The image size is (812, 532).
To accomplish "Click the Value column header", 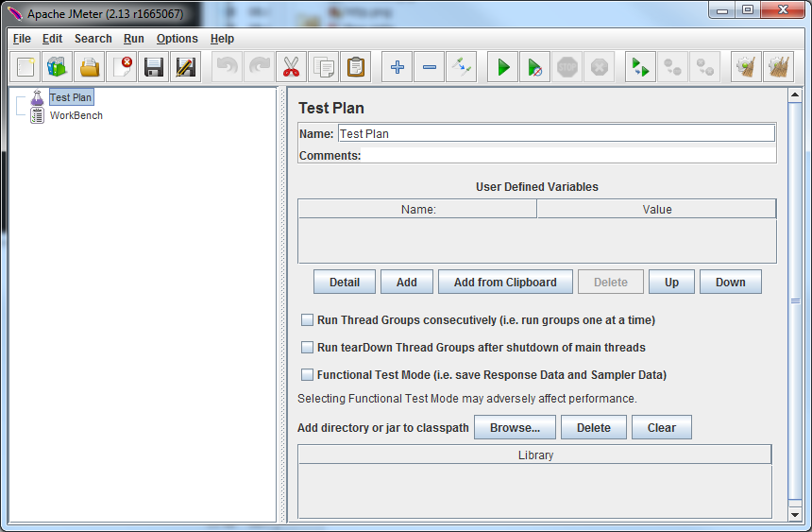I will pyautogui.click(x=656, y=210).
